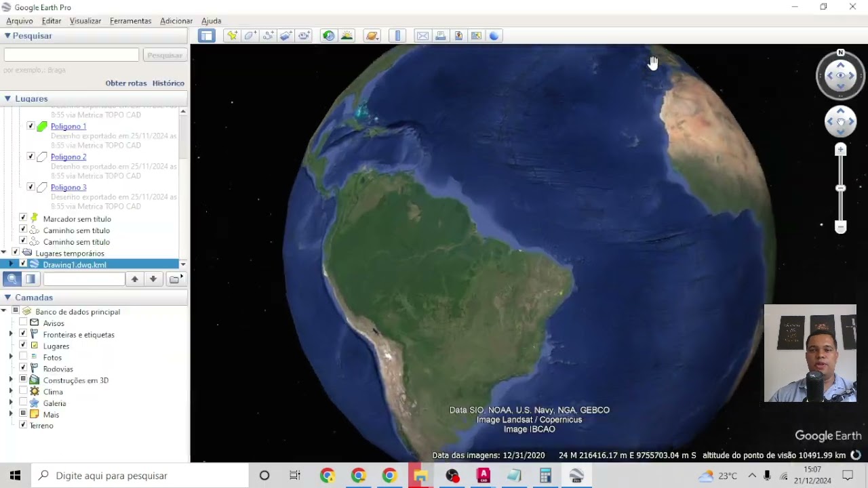Open the Visualizar menu
868x488 pixels.
coord(85,21)
